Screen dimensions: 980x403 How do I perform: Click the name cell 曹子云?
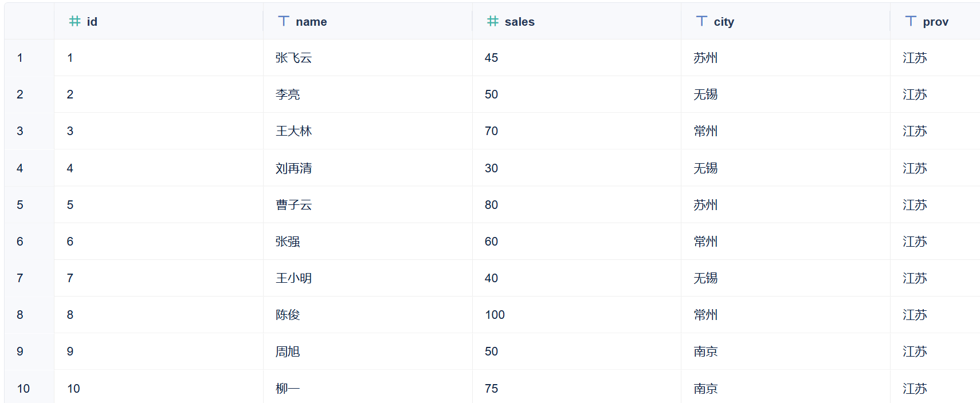coord(293,205)
